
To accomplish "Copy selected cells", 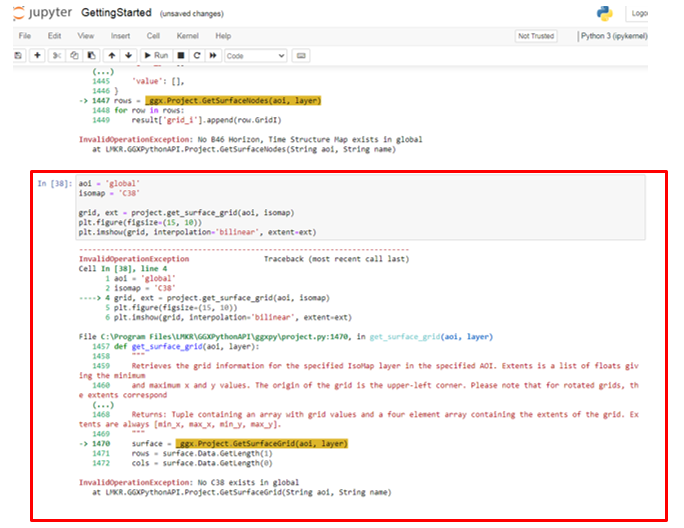I will click(x=74, y=55).
